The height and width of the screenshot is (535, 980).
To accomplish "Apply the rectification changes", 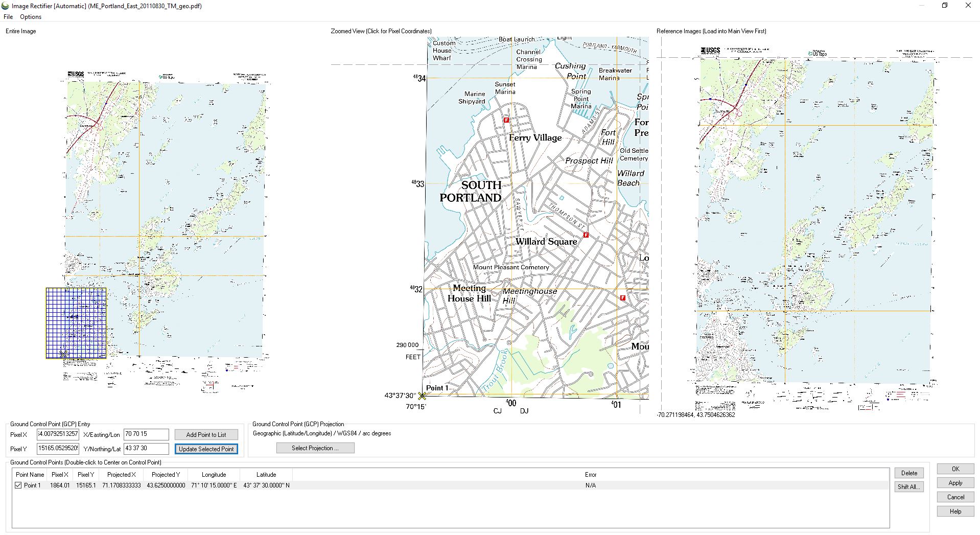I will coord(955,483).
